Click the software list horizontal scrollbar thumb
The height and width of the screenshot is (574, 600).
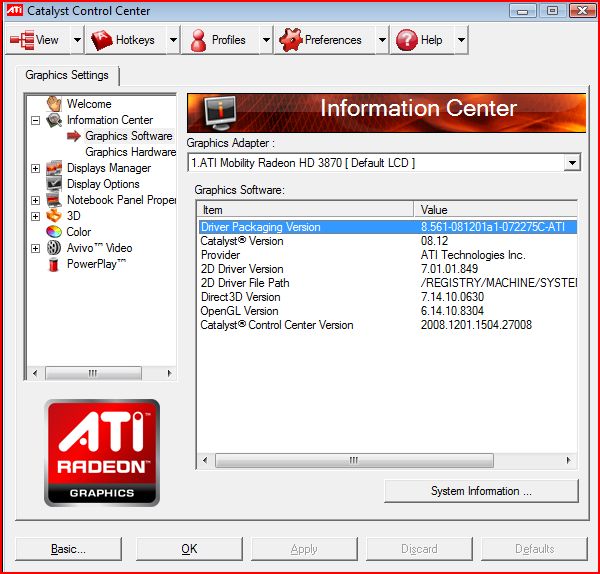coord(354,460)
